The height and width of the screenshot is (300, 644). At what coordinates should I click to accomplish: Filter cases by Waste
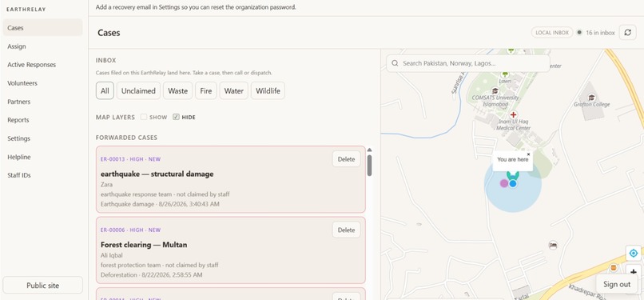[178, 91]
